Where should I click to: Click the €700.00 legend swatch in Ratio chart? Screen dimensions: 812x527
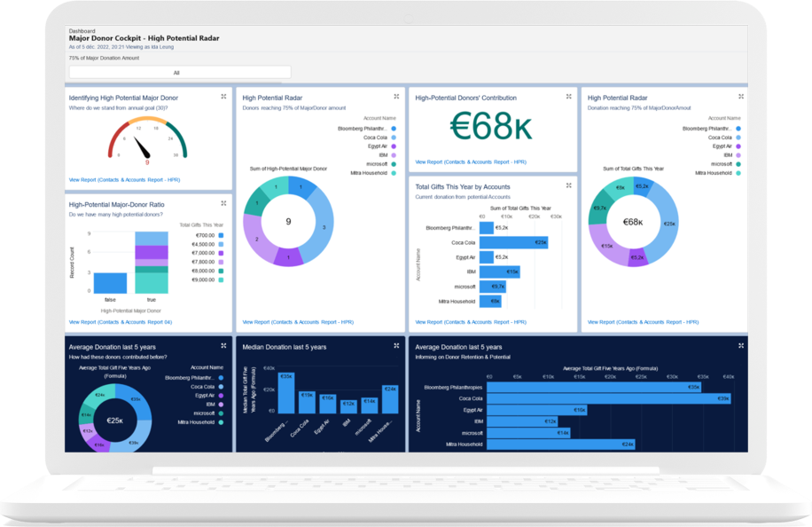point(220,235)
